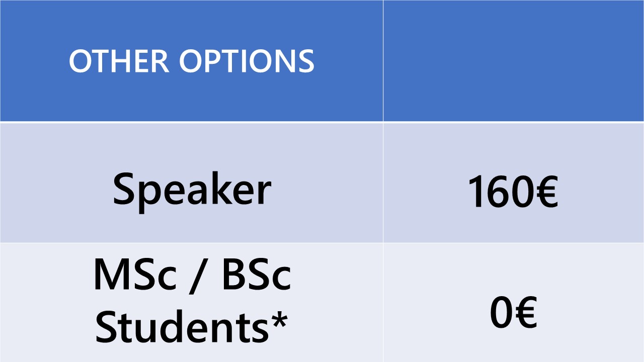This screenshot has height=362, width=644.
Task: Click the word OPTIONS in header
Action: pyautogui.click(x=247, y=61)
